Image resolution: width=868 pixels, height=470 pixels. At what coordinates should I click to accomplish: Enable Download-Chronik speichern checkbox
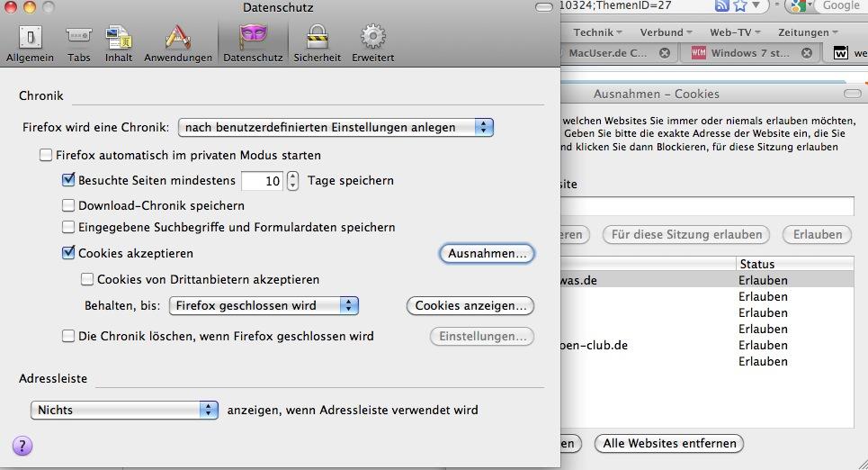(x=68, y=205)
